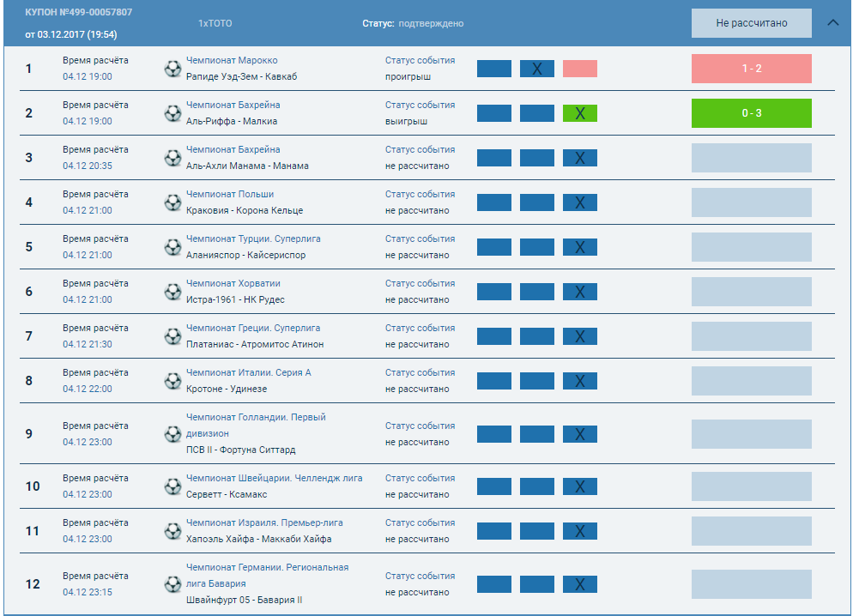This screenshot has width=853, height=616.
Task: Click the red 1 - 2 score box
Action: tap(751, 69)
